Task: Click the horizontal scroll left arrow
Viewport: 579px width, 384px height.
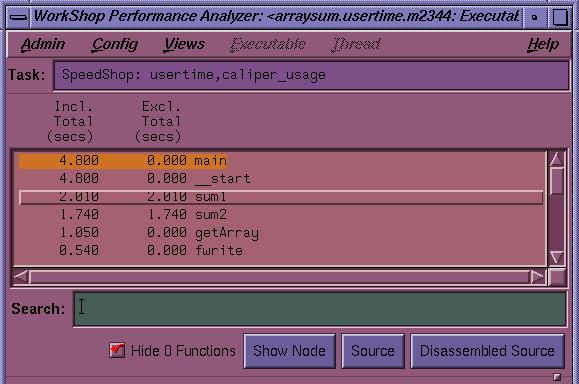Action: (21, 277)
